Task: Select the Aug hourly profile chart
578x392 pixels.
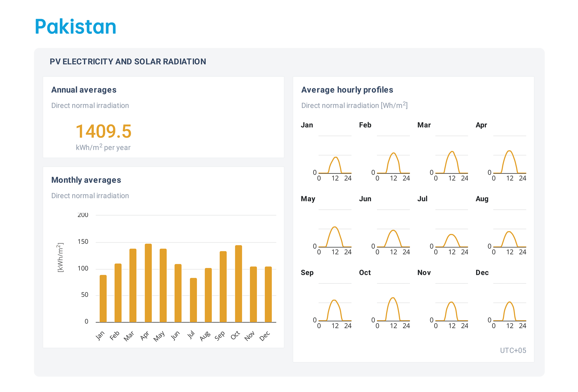Action: [510, 233]
